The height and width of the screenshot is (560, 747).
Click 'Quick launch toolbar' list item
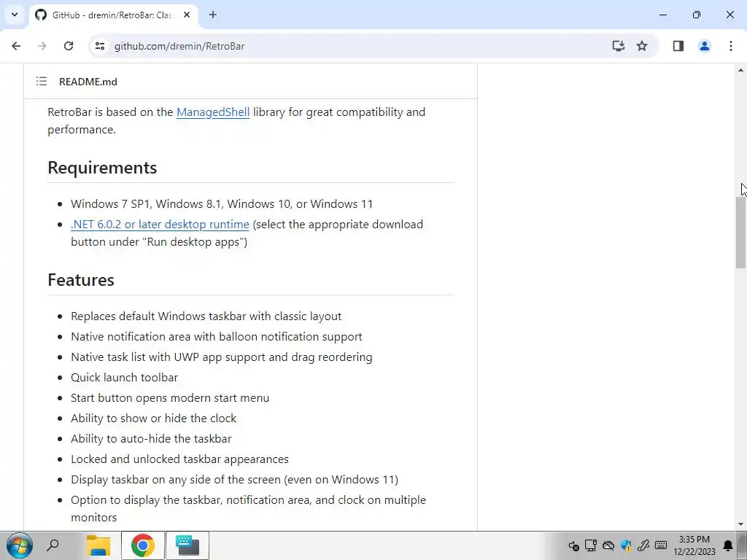124,378
